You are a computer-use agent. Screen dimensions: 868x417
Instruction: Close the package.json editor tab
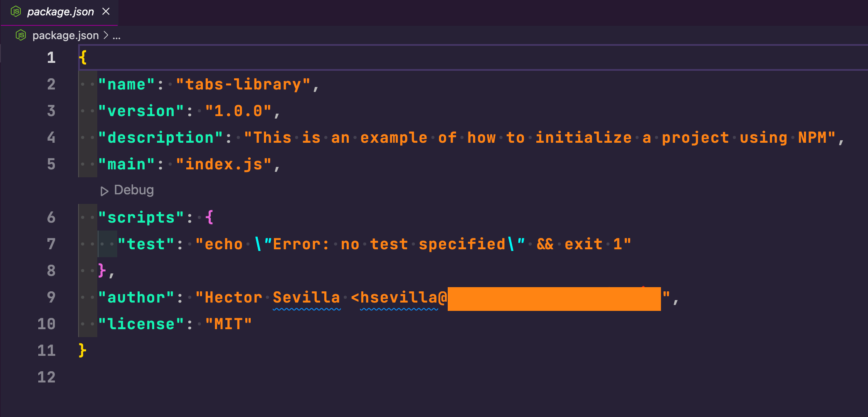click(x=106, y=11)
